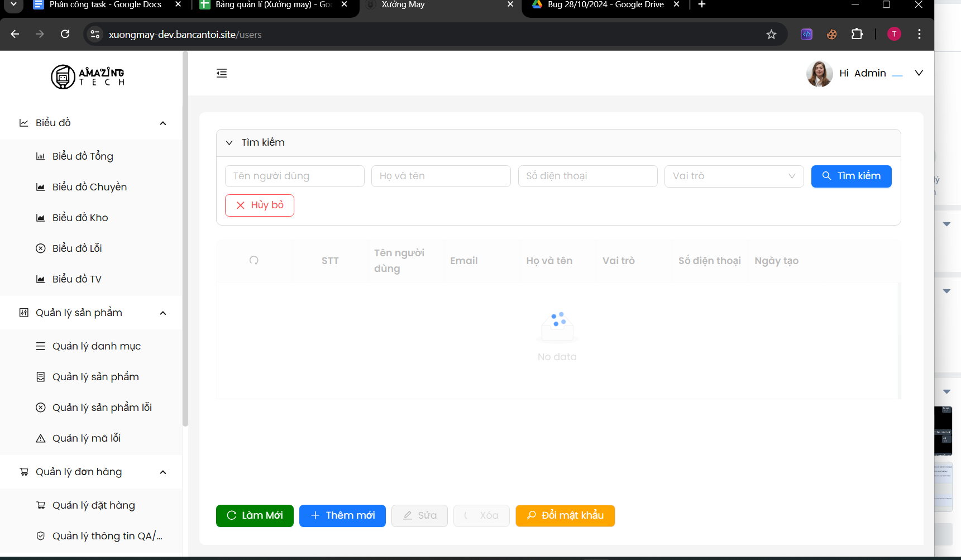The height and width of the screenshot is (560, 961).
Task: Click the Admin profile avatar
Action: tap(819, 74)
